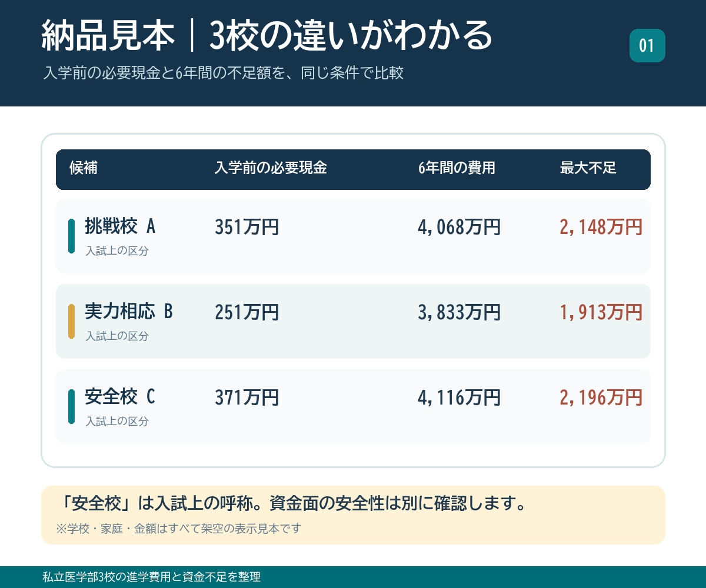Click the title 納品見本｜3校の違いがわかる
This screenshot has height=588, width=706.
click(267, 35)
